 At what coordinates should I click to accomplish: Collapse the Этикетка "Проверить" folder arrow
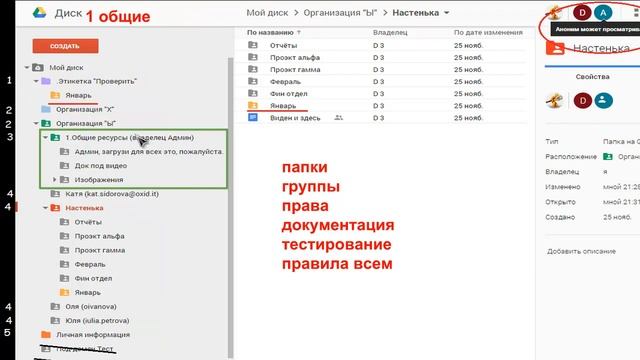coord(36,81)
